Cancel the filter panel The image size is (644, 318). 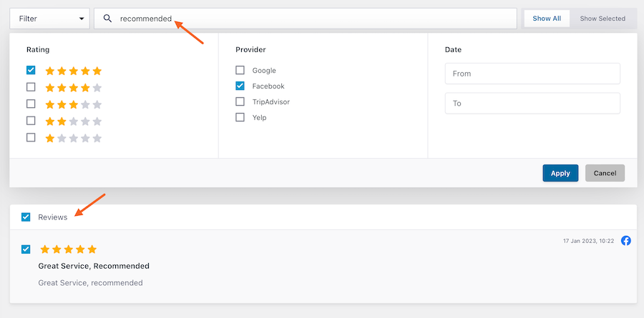click(605, 173)
